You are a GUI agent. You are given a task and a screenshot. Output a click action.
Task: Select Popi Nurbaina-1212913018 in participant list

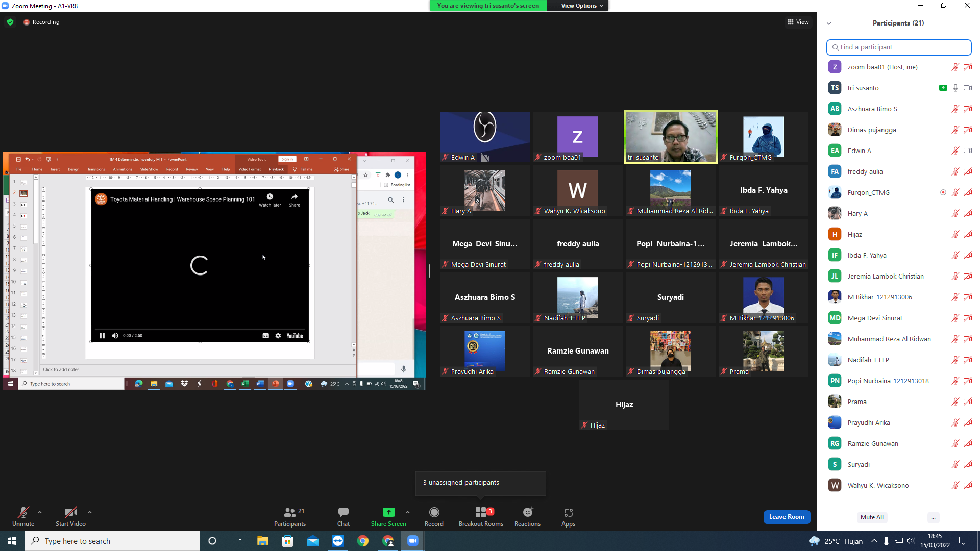click(x=899, y=381)
